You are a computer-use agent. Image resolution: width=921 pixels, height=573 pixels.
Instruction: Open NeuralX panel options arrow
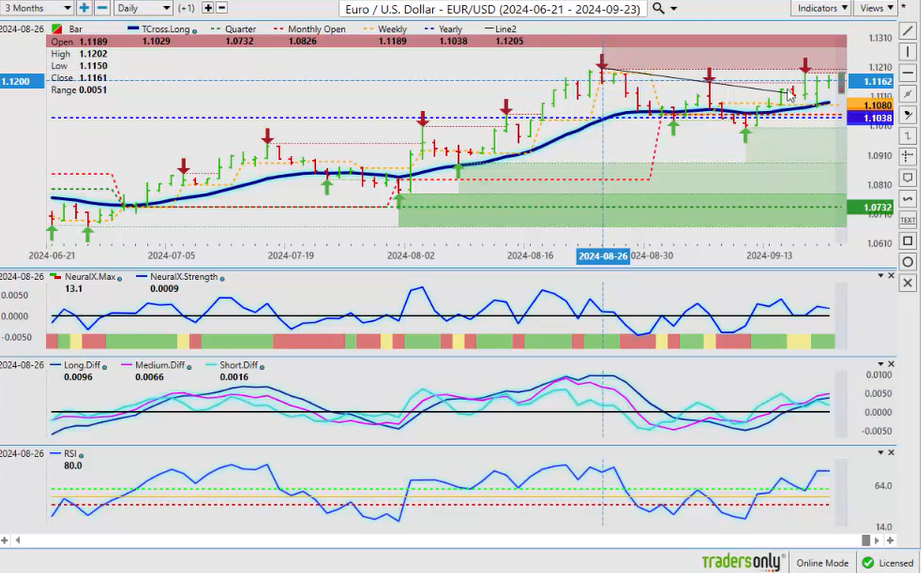pos(880,275)
